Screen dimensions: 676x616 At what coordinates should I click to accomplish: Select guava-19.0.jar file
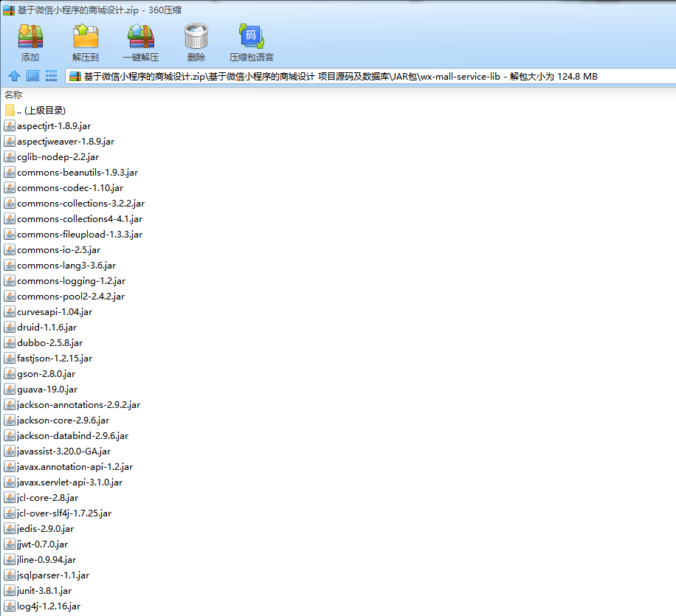coord(41,390)
